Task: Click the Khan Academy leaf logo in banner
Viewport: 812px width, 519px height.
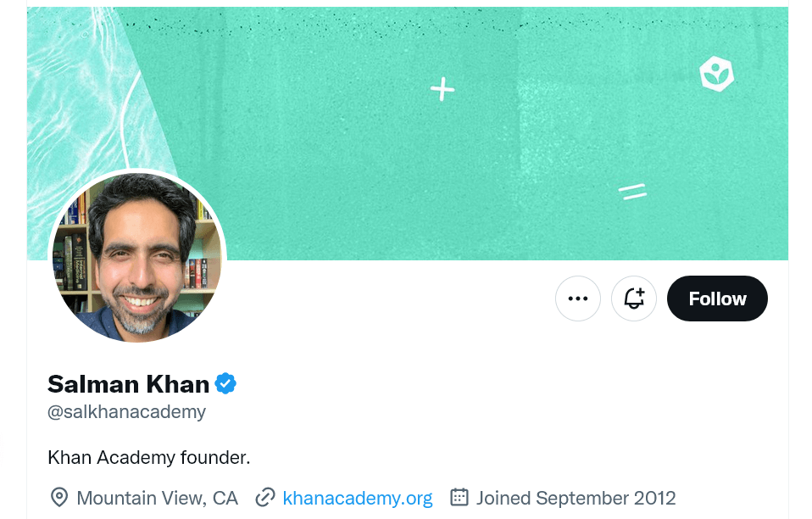Action: [x=717, y=74]
